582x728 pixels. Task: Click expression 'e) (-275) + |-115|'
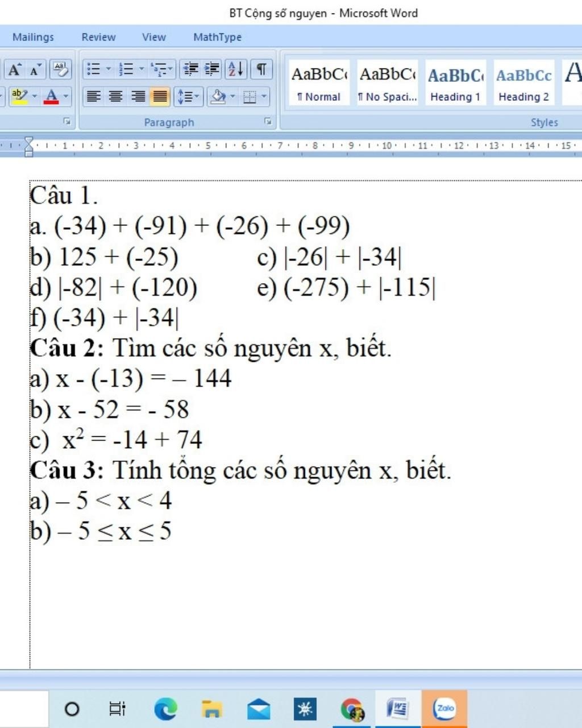click(x=347, y=287)
